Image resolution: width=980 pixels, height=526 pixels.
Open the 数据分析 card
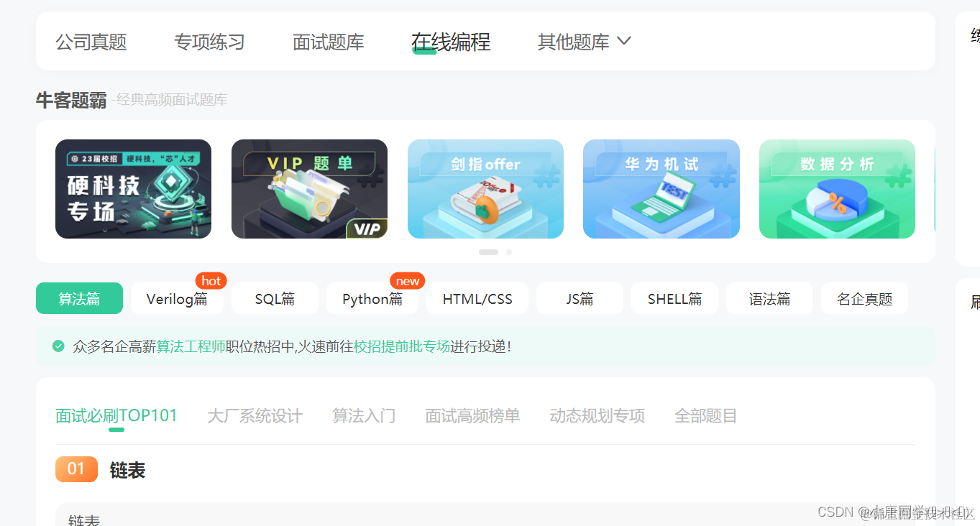click(837, 189)
